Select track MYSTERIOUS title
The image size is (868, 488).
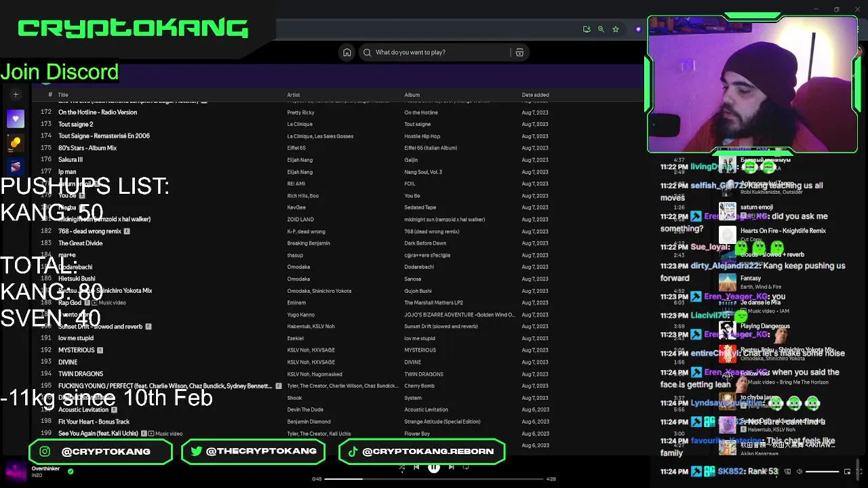77,350
